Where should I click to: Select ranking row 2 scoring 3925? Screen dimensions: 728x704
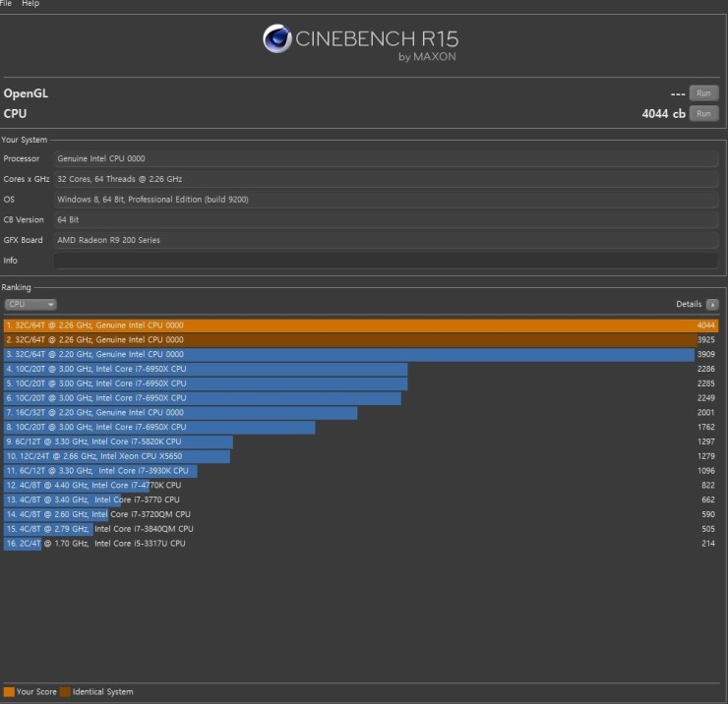click(x=361, y=339)
